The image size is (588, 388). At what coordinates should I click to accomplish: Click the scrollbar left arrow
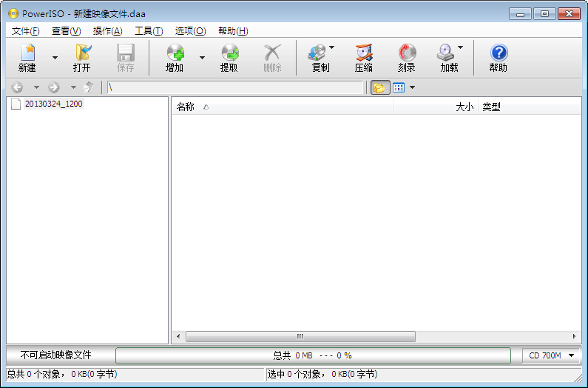(178, 337)
